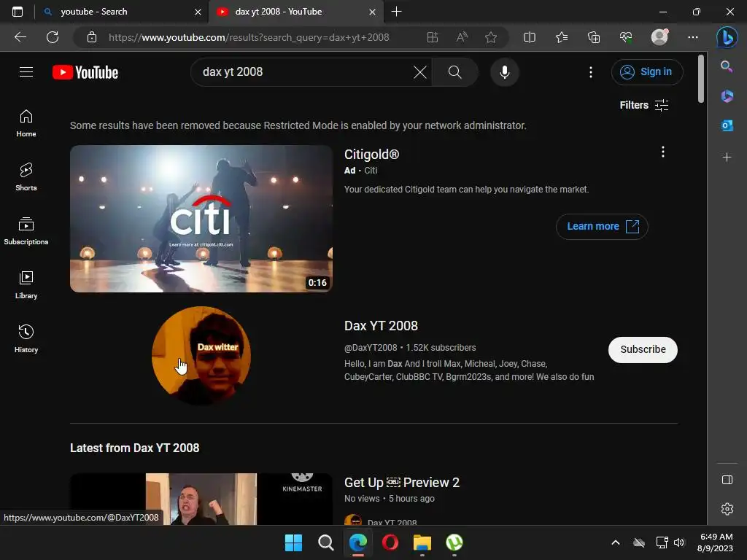This screenshot has width=747, height=560.
Task: Open uTorrent from the taskbar
Action: pyautogui.click(x=454, y=542)
